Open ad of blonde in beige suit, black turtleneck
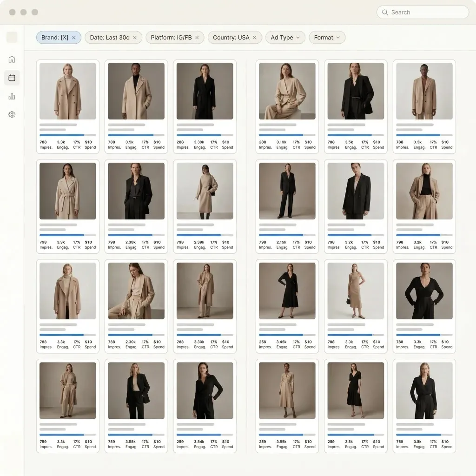476x476 pixels. tap(424, 191)
